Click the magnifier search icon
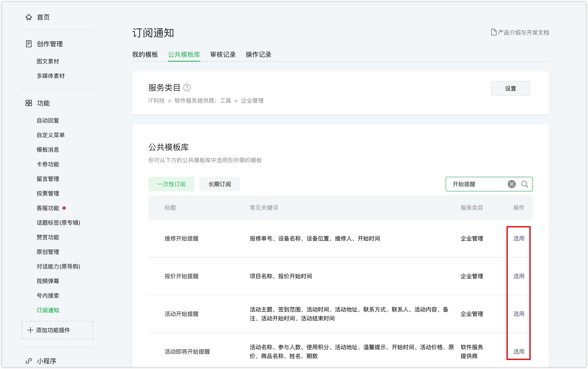Screen dimensions: 588x369 click(525, 184)
